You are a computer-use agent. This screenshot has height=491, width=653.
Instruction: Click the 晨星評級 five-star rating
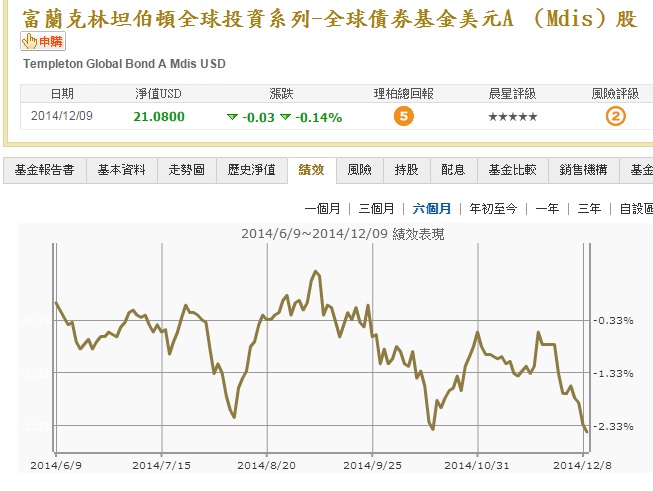pos(513,117)
